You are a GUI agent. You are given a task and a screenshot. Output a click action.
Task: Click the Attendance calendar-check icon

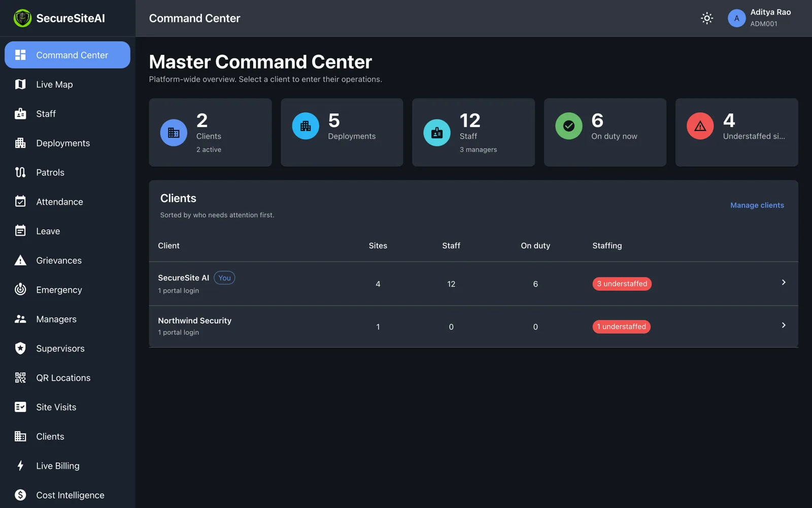click(20, 202)
